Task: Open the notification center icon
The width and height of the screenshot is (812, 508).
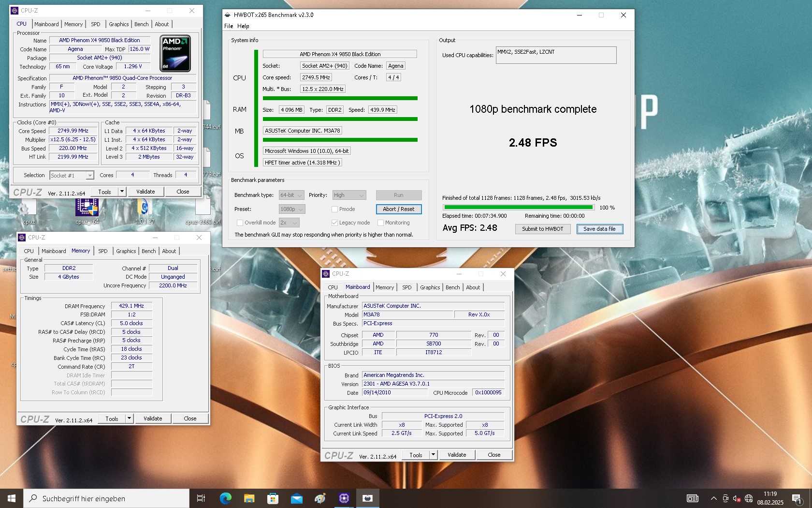Action: click(x=797, y=498)
